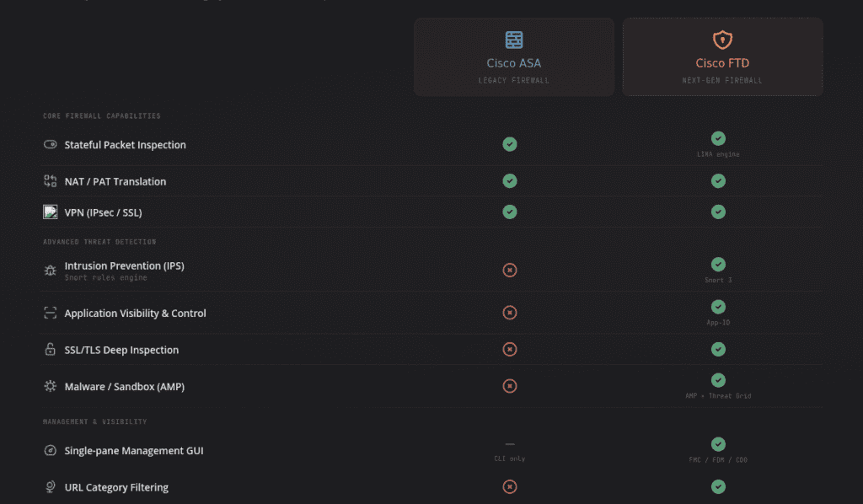Click FTD checkmark for VPN (IPsec / SSL)
The image size is (863, 504).
tap(718, 212)
